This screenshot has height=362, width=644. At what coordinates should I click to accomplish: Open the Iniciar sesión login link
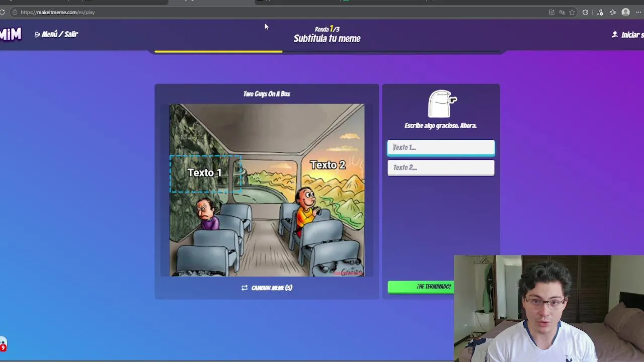click(628, 35)
